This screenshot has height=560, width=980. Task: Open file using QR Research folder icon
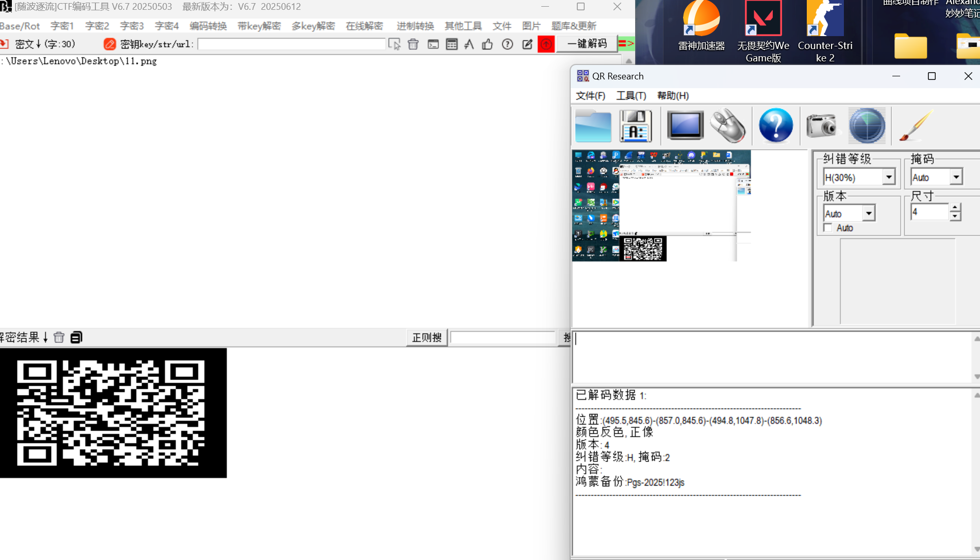tap(593, 126)
